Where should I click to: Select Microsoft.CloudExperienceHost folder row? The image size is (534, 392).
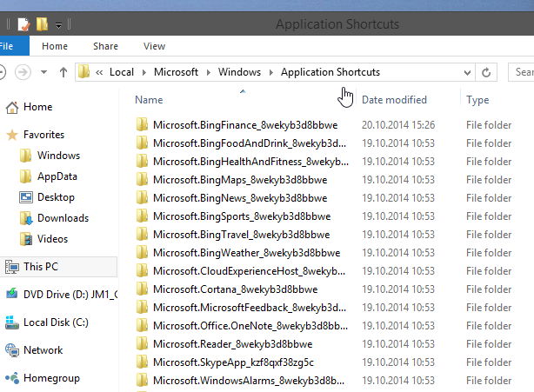tap(249, 271)
